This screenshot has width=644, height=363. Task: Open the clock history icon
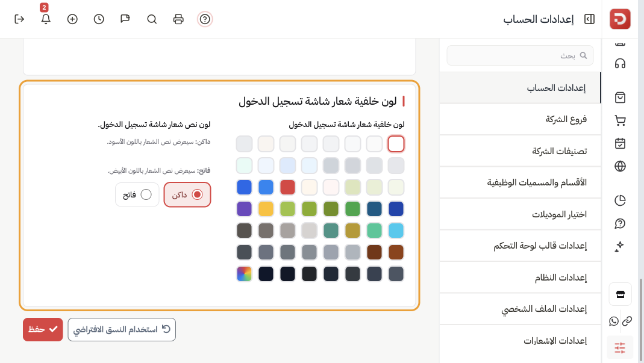point(99,19)
